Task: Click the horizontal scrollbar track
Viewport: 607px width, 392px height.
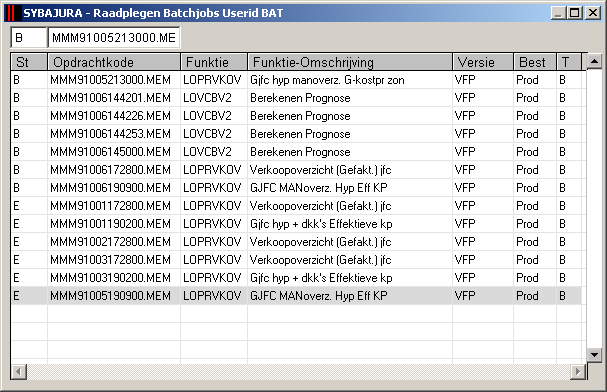Action: coord(298,372)
